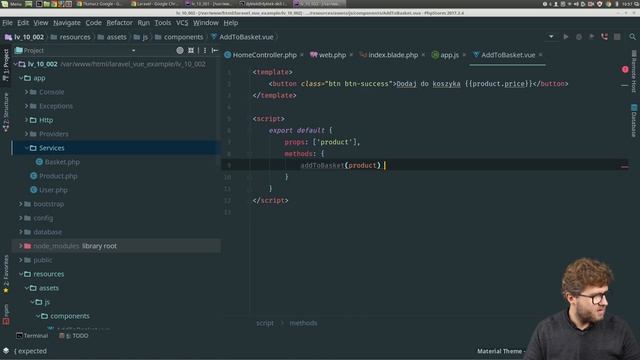Click the Menu button in OS panel

tap(11, 4)
